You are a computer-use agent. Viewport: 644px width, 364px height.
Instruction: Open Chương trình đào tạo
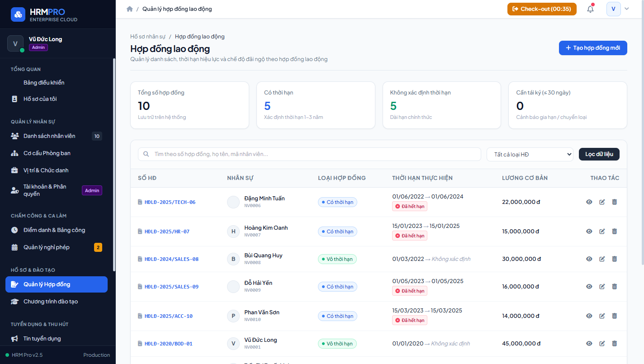(x=57, y=302)
